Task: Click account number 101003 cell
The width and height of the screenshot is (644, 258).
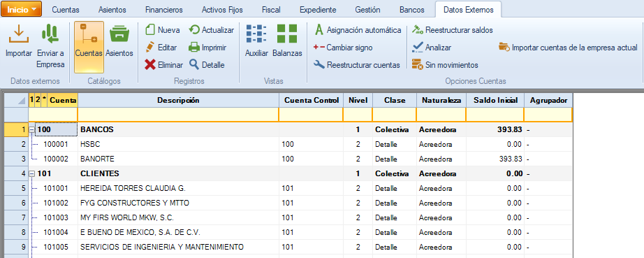Action: point(56,217)
